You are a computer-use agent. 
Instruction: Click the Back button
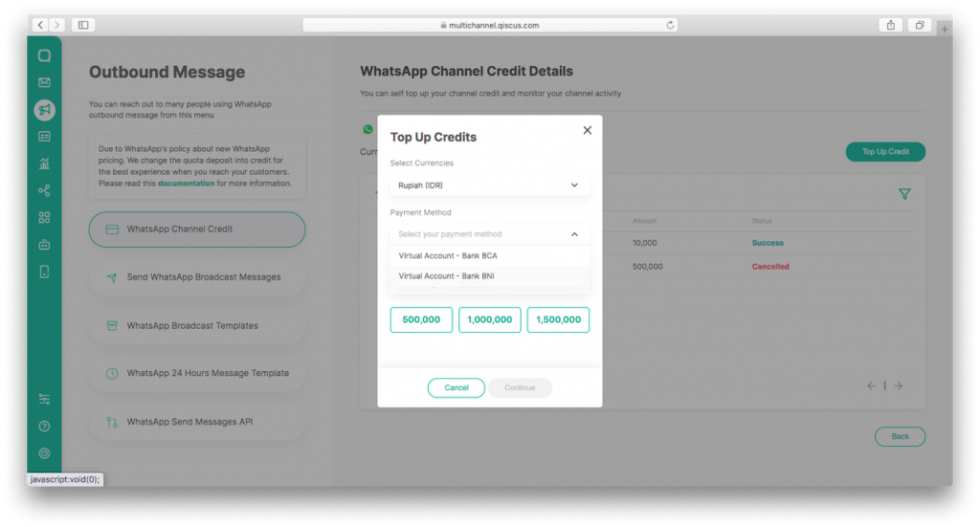900,436
